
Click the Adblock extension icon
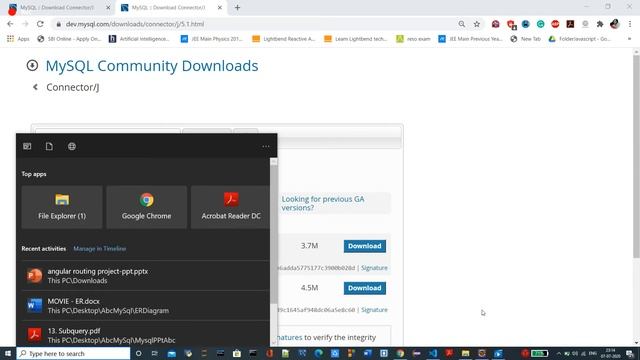(555, 24)
